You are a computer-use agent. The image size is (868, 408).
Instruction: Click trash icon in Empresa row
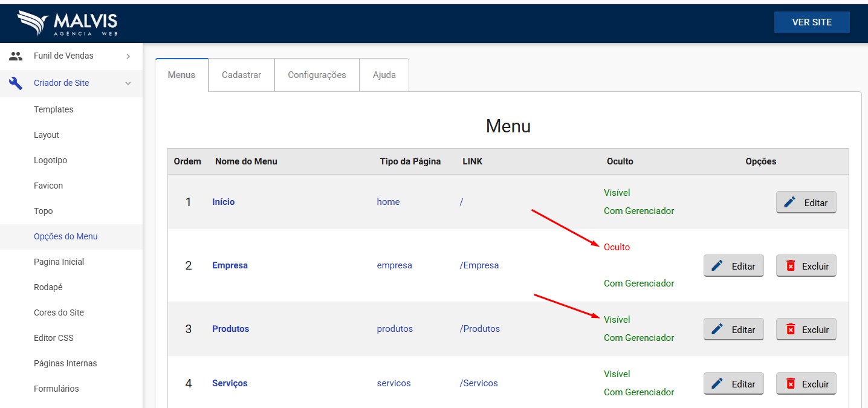790,266
